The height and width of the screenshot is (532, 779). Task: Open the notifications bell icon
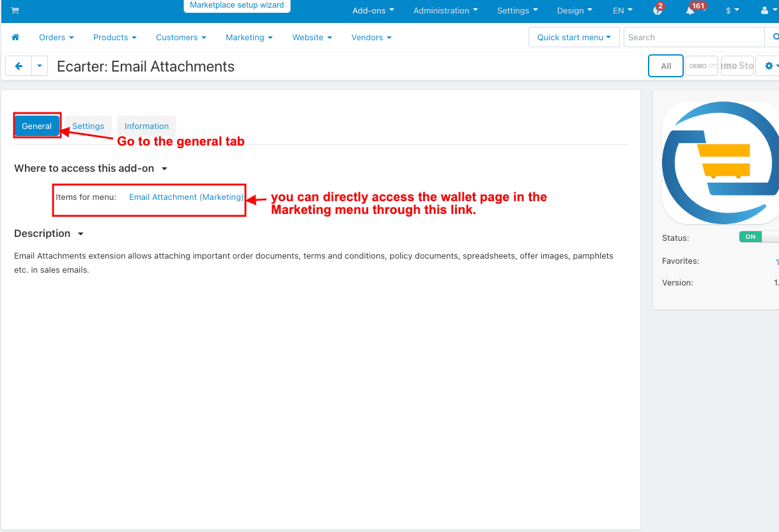[x=690, y=11]
